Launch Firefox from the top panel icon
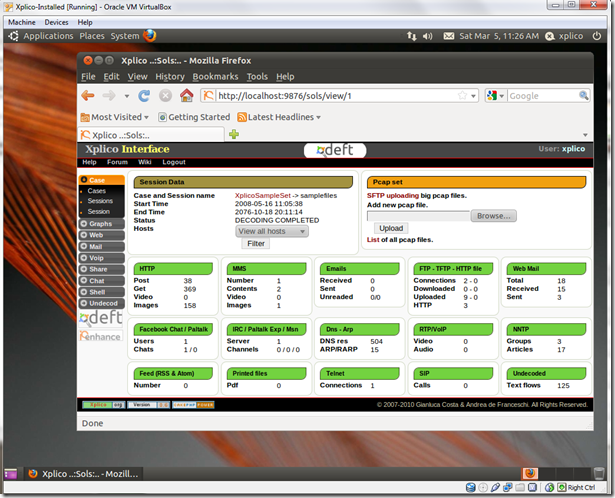Image resolution: width=615 pixels, height=498 pixels. tap(149, 36)
